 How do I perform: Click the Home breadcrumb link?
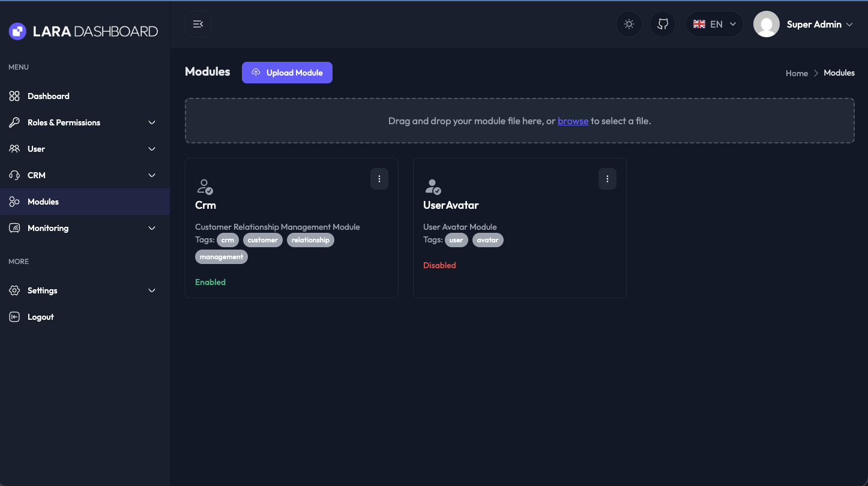(x=797, y=73)
